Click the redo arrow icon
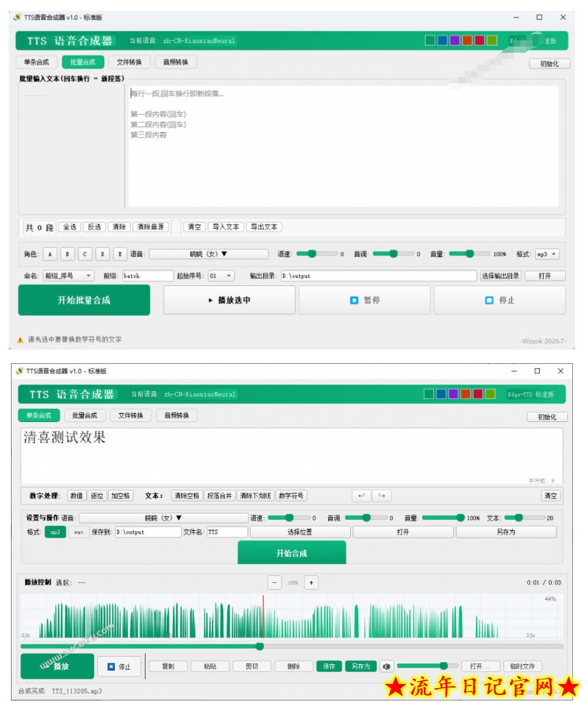Screen dimensions: 588x708 (382, 496)
